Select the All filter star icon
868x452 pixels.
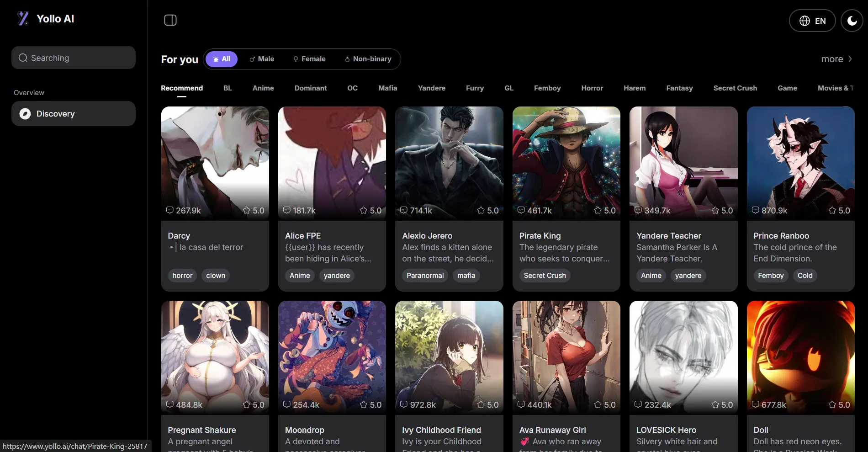point(216,59)
